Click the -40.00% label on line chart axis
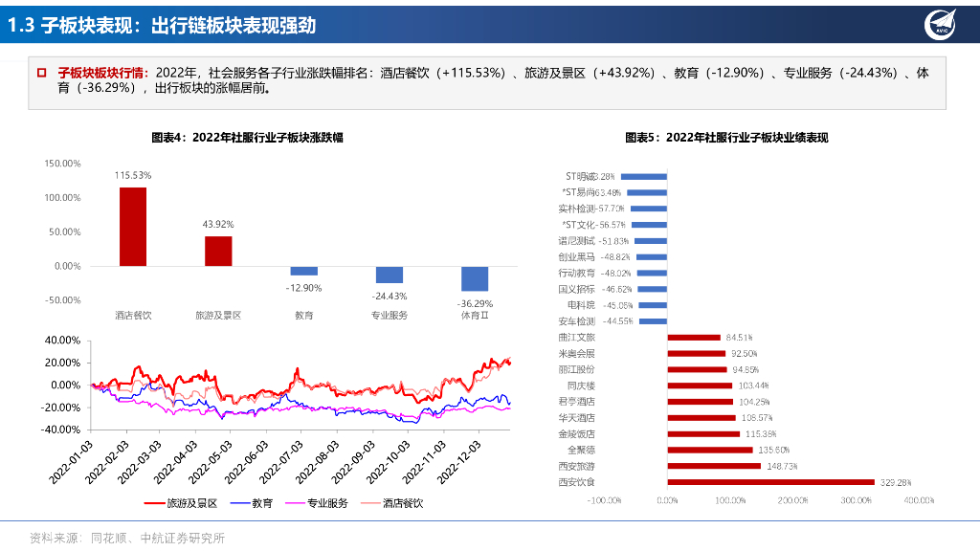The width and height of the screenshot is (980, 551). click(60, 430)
